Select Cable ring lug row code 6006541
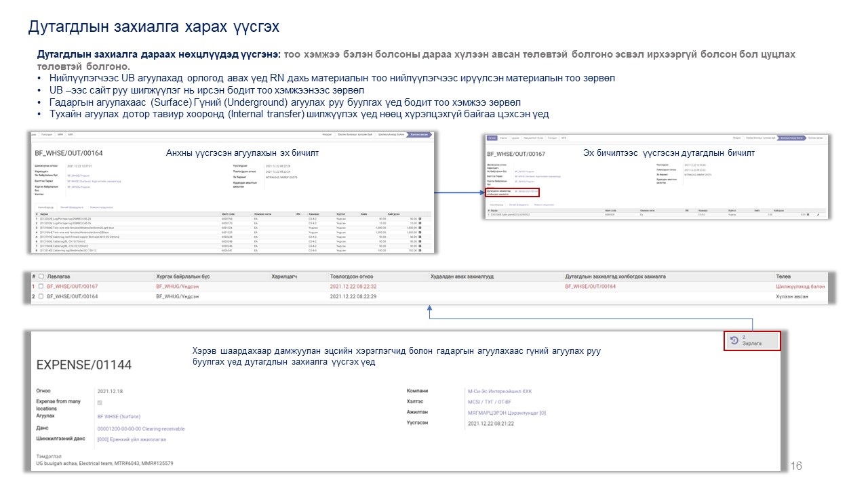This screenshot has width=868, height=488. (226, 250)
